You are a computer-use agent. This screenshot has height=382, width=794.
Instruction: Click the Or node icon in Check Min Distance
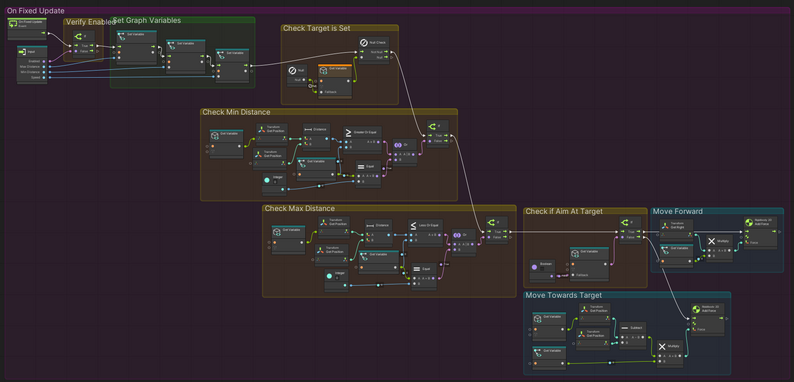[398, 145]
